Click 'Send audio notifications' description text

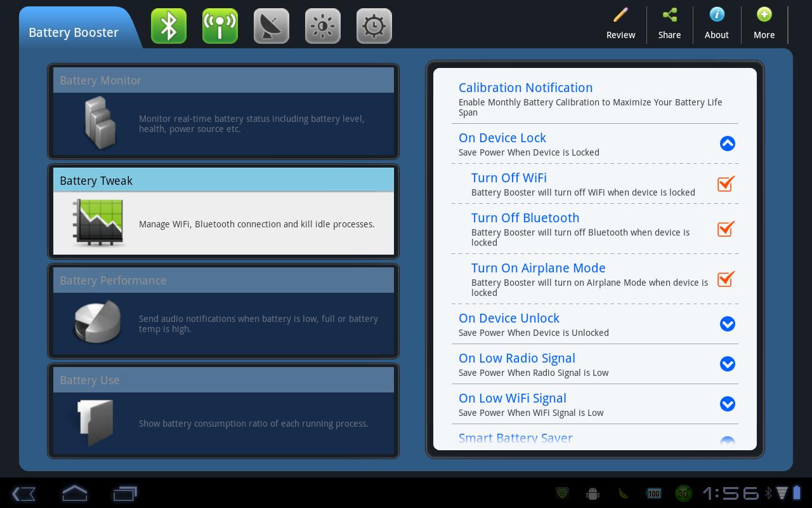click(258, 324)
